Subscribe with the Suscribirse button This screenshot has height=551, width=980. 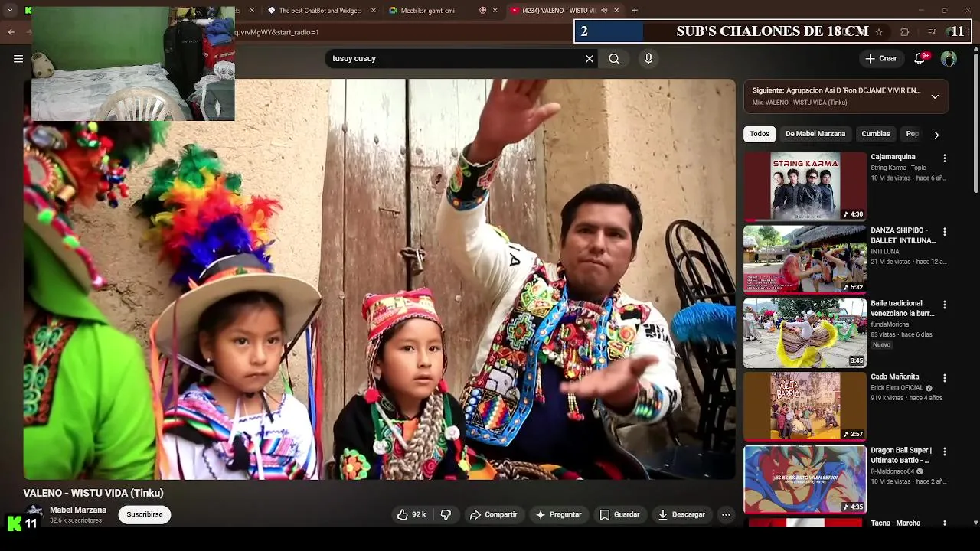pos(145,515)
